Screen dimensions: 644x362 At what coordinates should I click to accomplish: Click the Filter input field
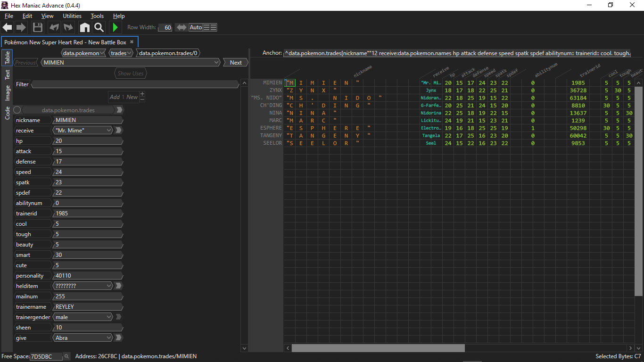click(135, 84)
